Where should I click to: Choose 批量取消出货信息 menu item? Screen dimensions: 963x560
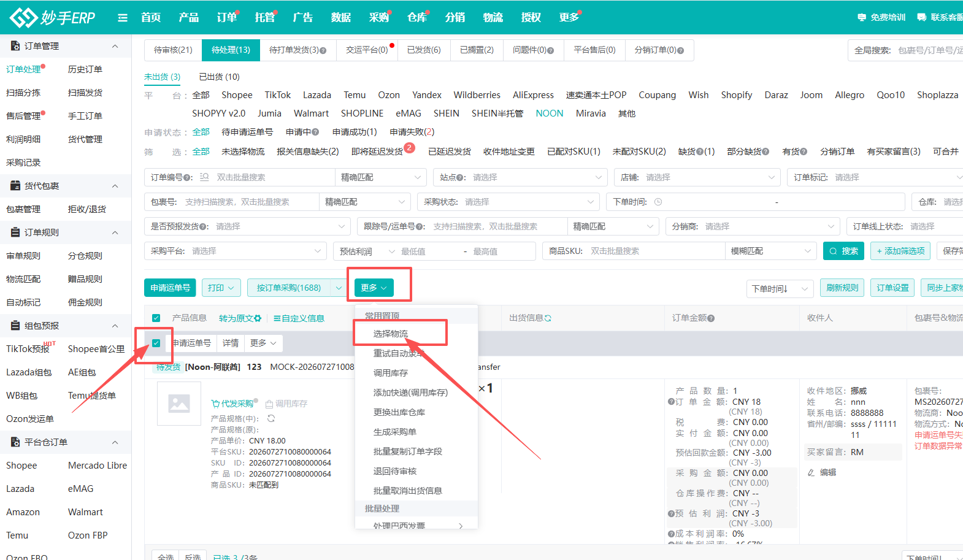[408, 491]
